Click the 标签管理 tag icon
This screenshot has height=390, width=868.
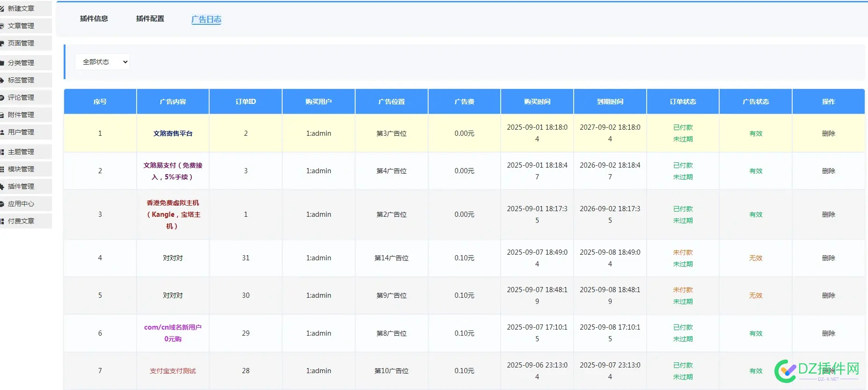(x=2, y=80)
